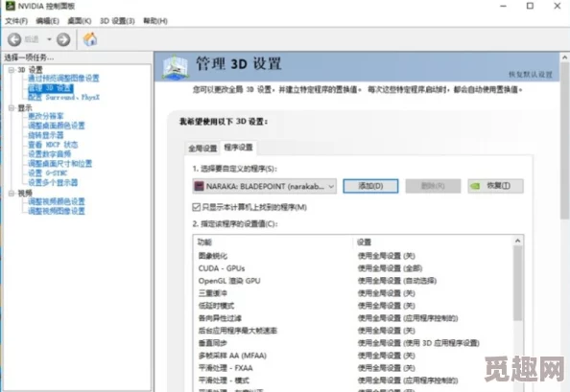This screenshot has width=570, height=392.
Task: Collapse the 显示 tree node
Action: coord(12,107)
